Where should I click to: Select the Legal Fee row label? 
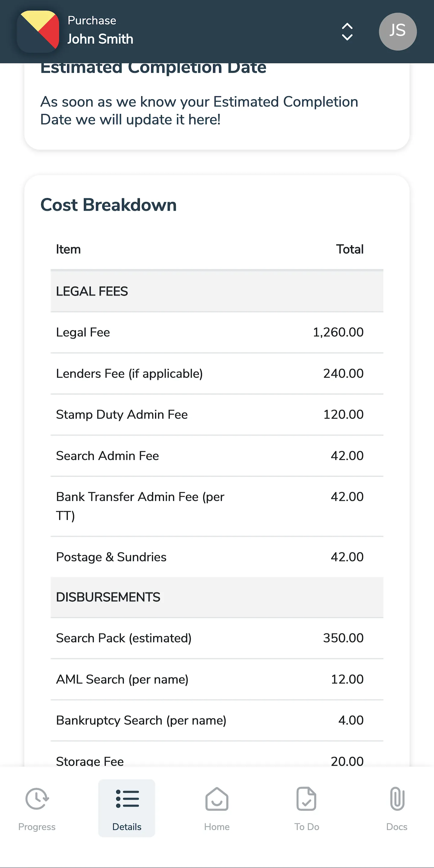83,332
